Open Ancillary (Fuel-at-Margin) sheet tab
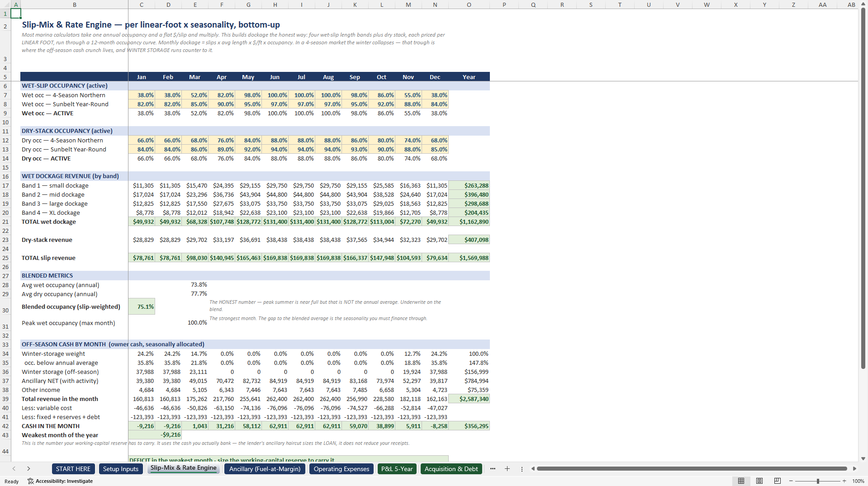 (265, 469)
